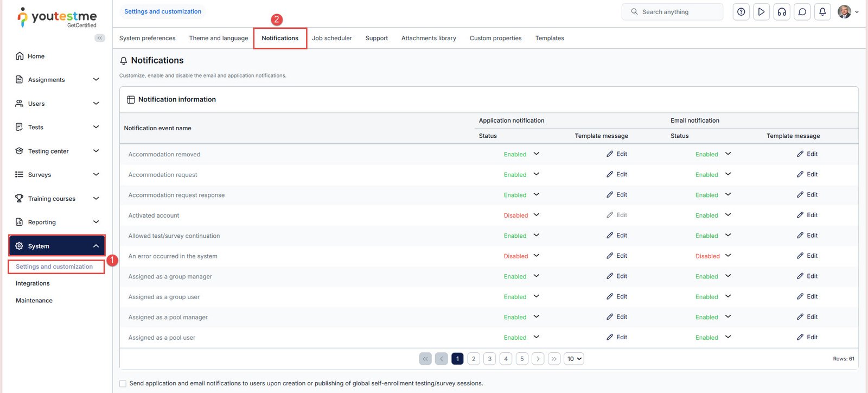Edit email template for Assigned as a pool user

[x=807, y=337]
